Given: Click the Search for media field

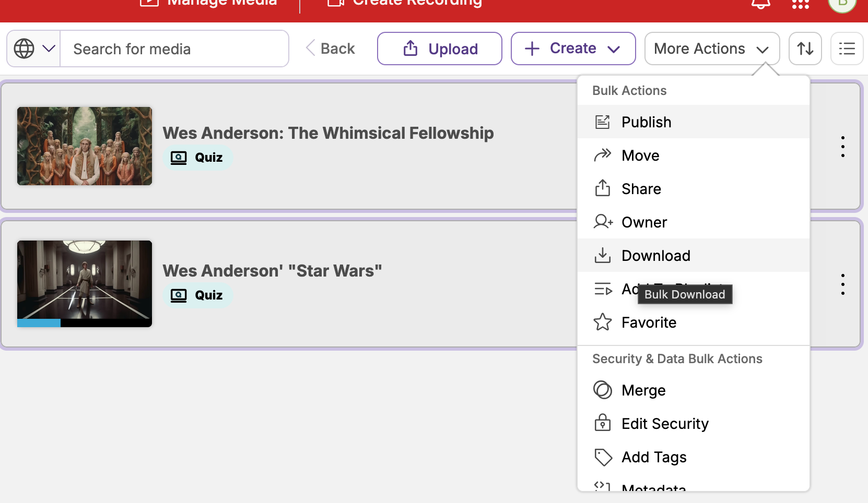Looking at the screenshot, I should click(174, 49).
